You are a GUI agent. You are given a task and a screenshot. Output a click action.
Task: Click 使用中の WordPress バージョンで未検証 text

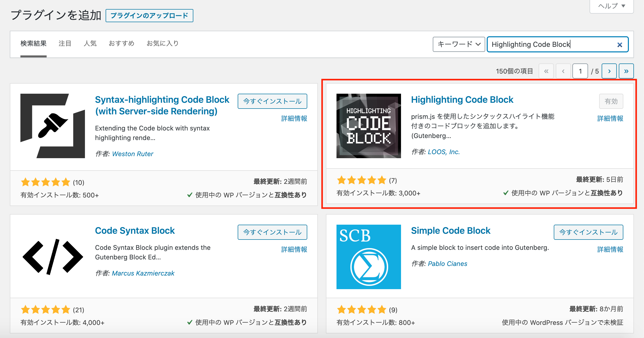point(563,323)
